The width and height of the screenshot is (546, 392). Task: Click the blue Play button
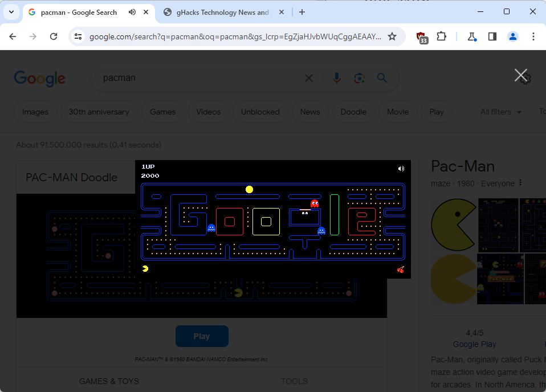coord(202,336)
